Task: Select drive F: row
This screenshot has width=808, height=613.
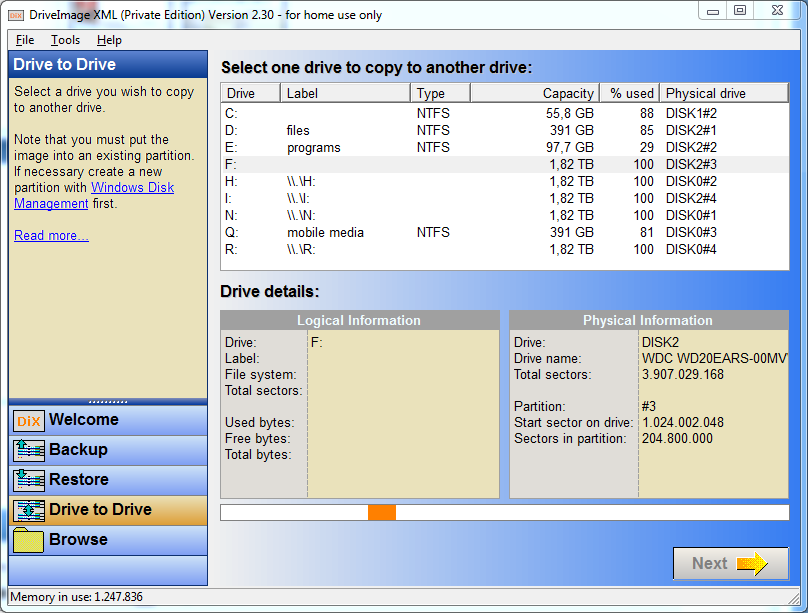Action: click(504, 164)
